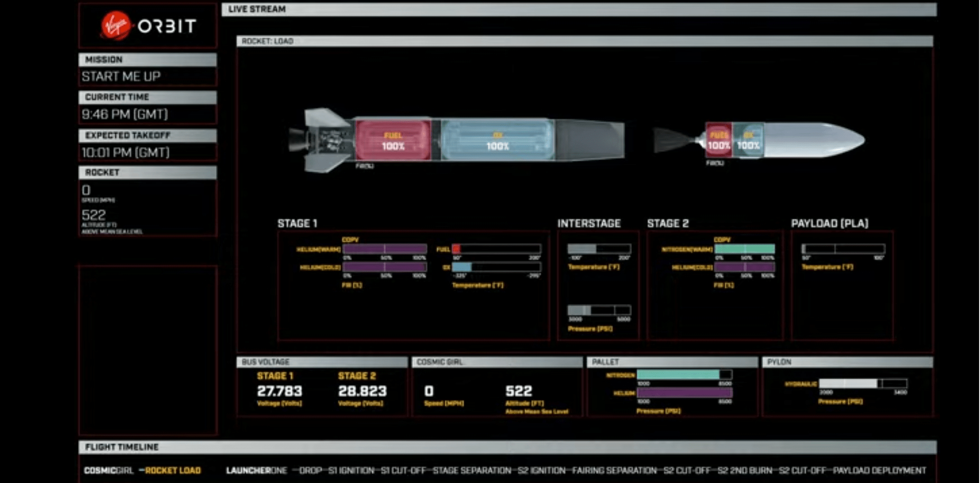Click the Stage 1 Fuel temperature bar
The height and width of the screenshot is (483, 980).
pos(496,249)
